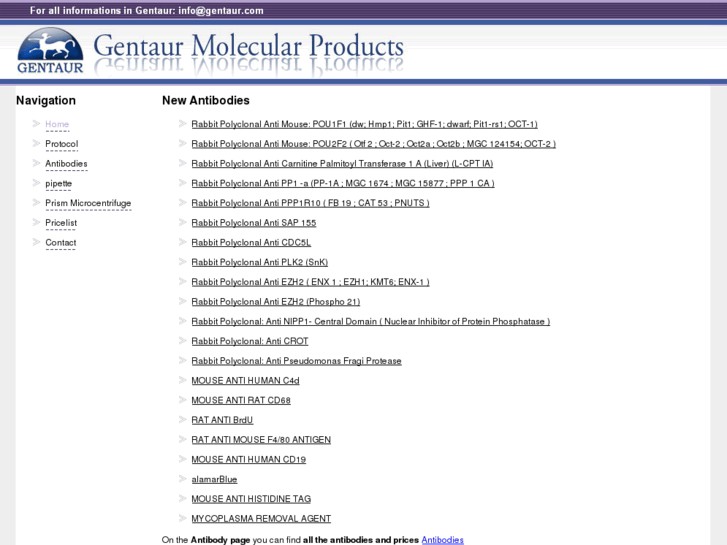Click the blue Antibodies link at page bottom

click(x=442, y=540)
